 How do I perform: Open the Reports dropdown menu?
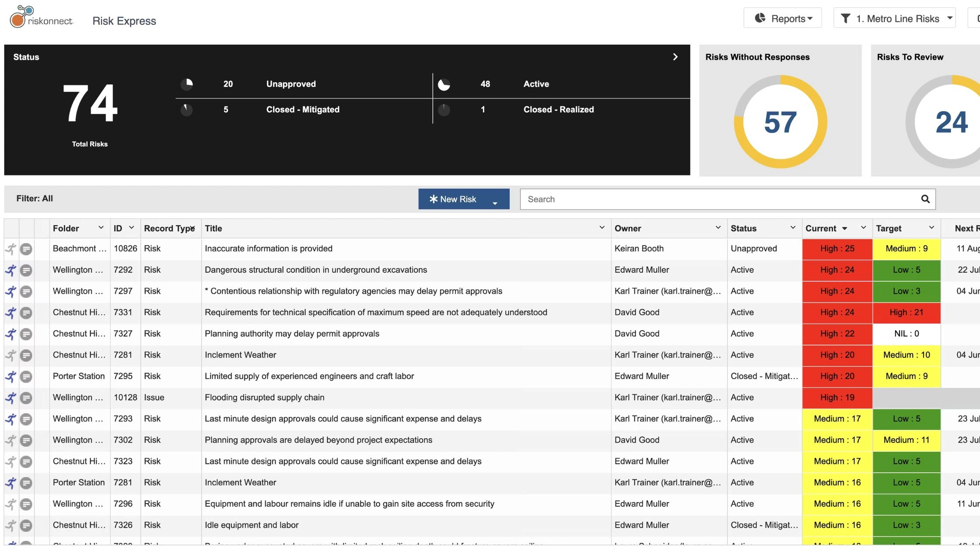782,18
